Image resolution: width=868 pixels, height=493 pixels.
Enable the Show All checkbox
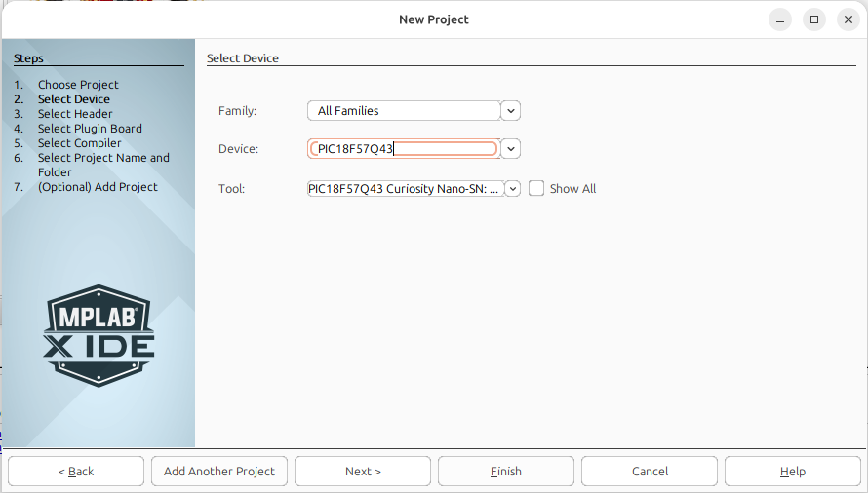(535, 189)
